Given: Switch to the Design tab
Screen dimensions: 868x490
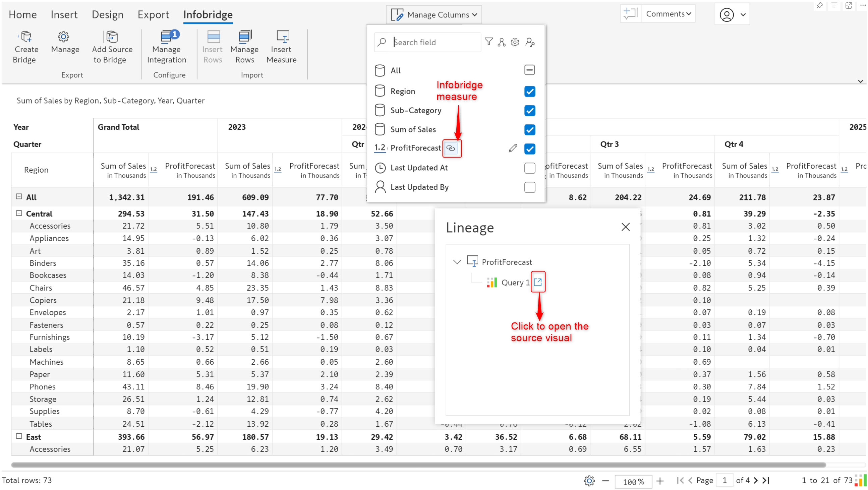Looking at the screenshot, I should pyautogui.click(x=108, y=14).
